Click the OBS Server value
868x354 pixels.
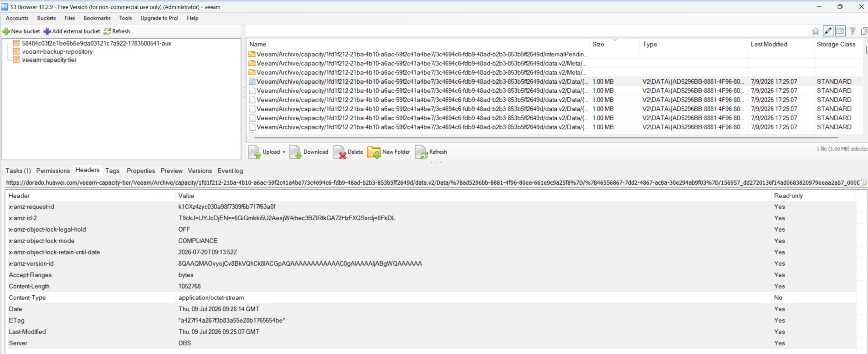(x=185, y=343)
